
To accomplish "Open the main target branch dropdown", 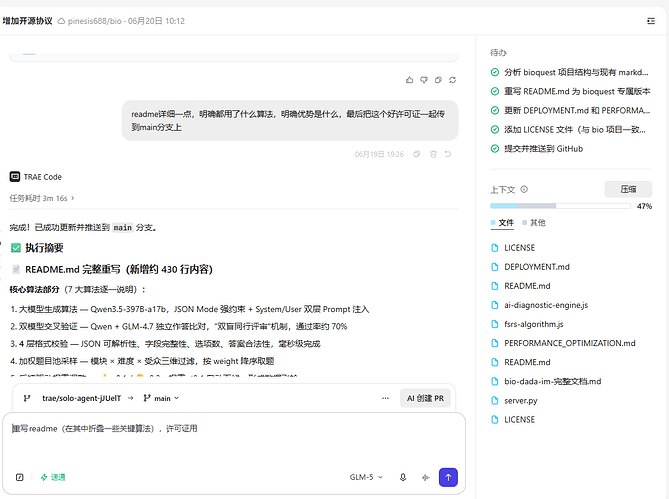I will [161, 398].
